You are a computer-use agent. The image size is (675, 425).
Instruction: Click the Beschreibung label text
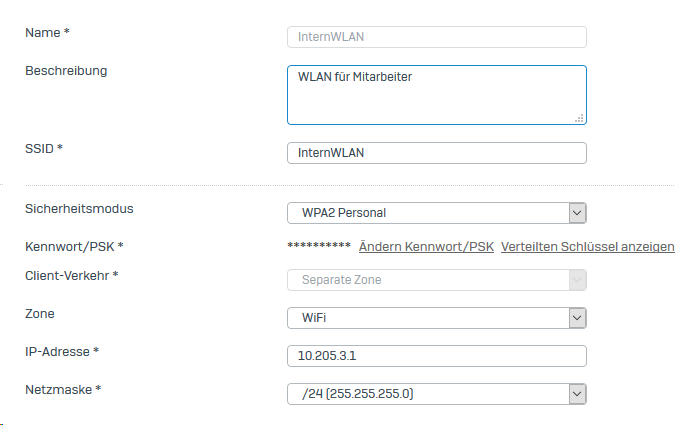(65, 71)
